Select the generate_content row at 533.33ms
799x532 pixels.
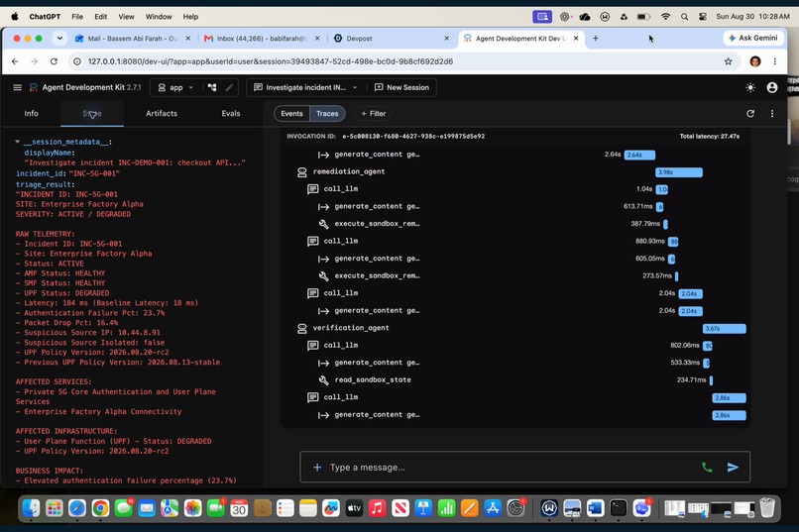514,363
